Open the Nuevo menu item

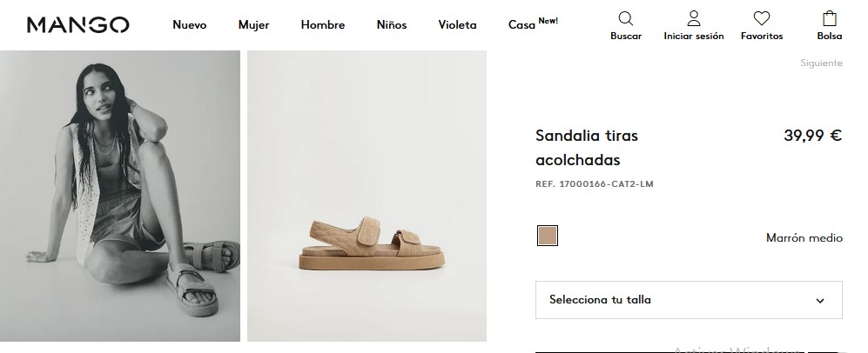click(189, 25)
